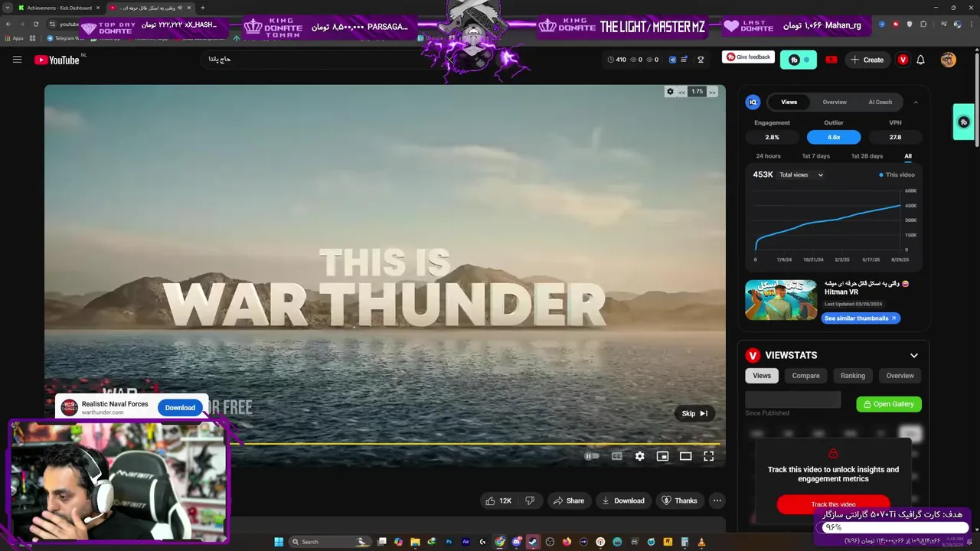Click the Outlier 4.6x pill
The image size is (980, 551).
click(x=834, y=137)
